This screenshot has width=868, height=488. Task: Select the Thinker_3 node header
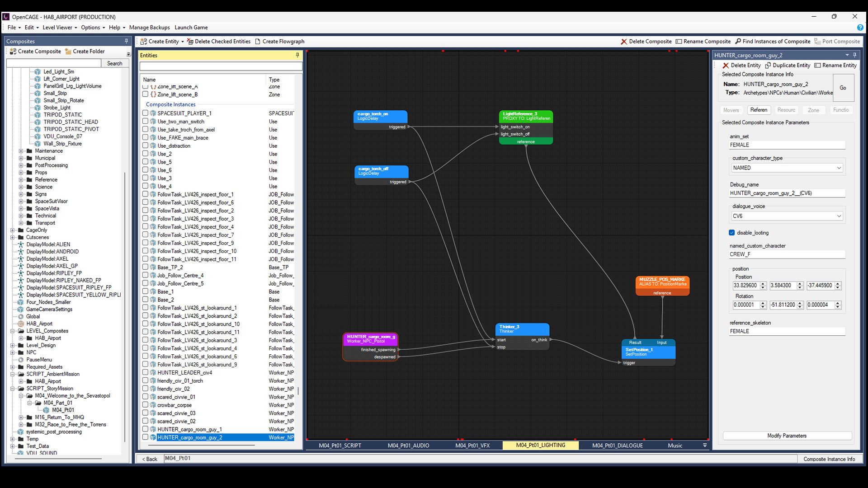[x=522, y=329]
